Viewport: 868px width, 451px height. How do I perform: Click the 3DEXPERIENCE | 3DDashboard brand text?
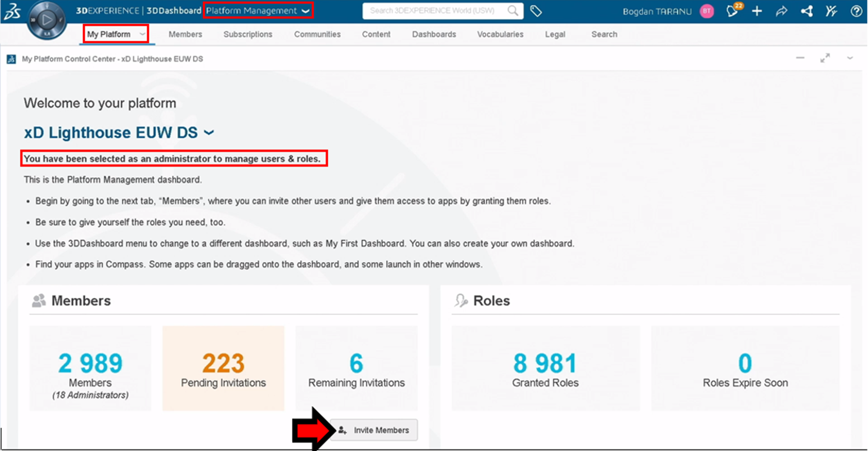tap(138, 10)
